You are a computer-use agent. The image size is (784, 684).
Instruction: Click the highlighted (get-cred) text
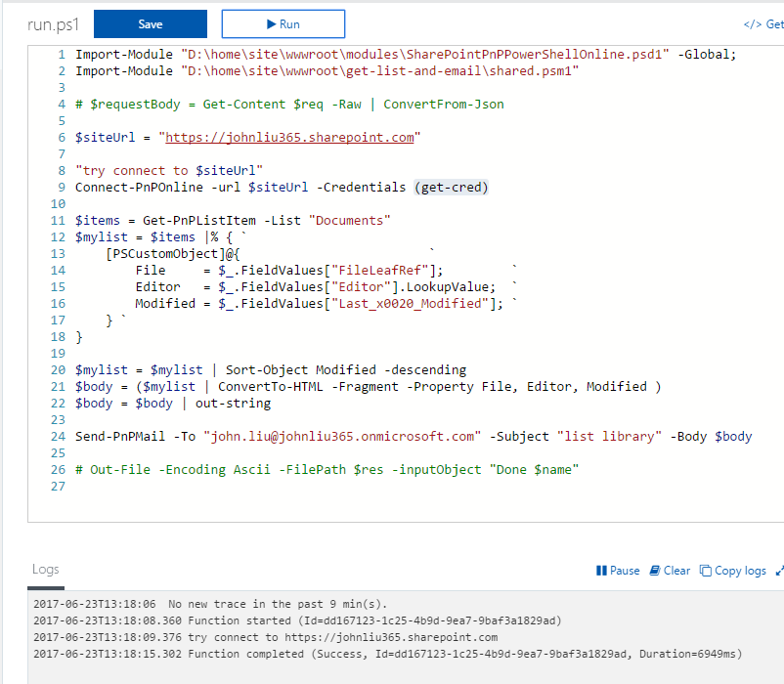pos(452,188)
